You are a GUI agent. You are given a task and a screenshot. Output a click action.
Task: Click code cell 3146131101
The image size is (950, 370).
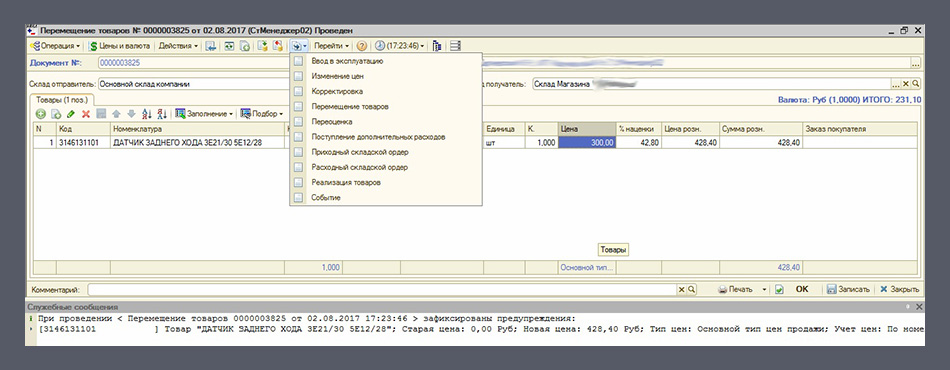pos(83,142)
